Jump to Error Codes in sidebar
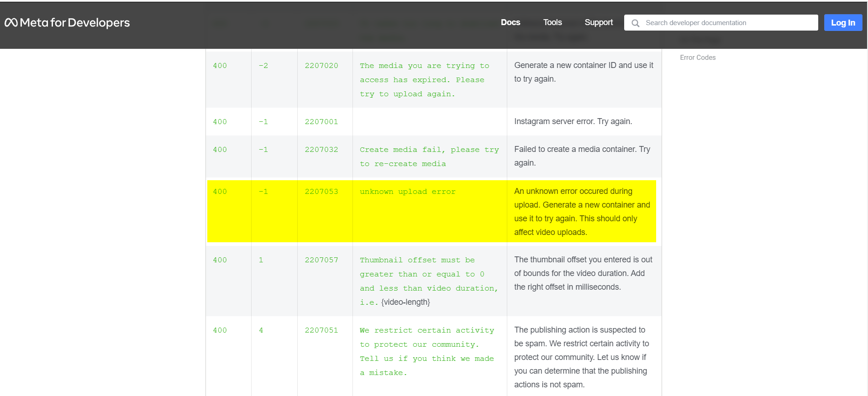This screenshot has height=396, width=868. pos(698,57)
